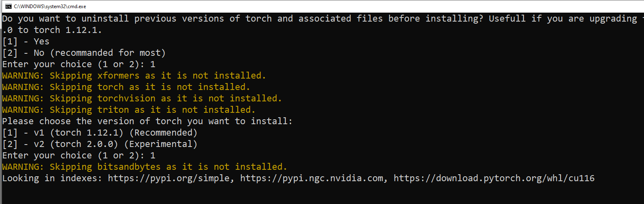This screenshot has height=204, width=644.
Task: Select the download.pytorch.org/whl/cu116 URL
Action: point(494,178)
